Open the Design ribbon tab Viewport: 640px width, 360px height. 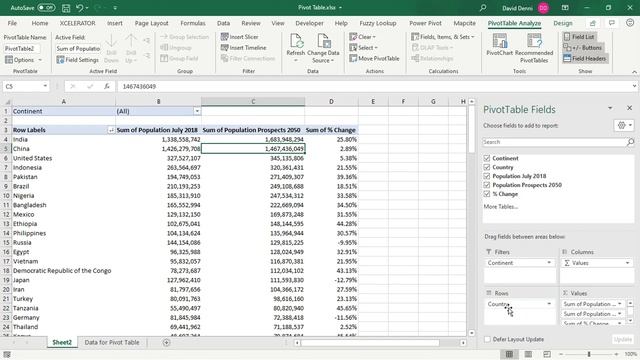click(563, 23)
